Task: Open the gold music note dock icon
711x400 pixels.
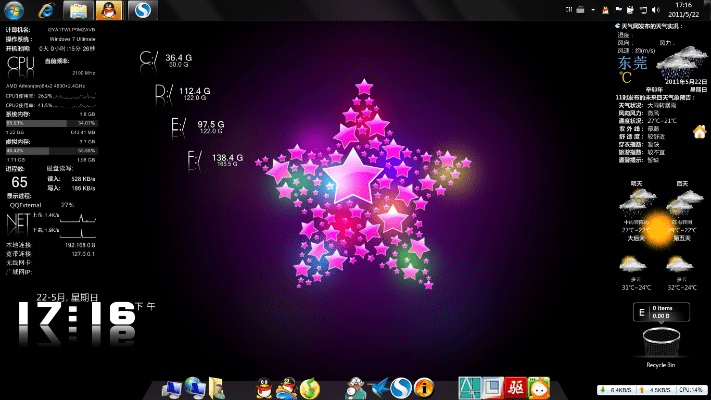Action: coord(310,389)
